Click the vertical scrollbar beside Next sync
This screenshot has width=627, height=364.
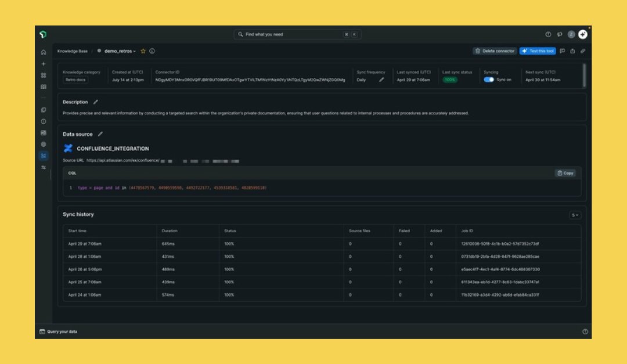coord(584,75)
